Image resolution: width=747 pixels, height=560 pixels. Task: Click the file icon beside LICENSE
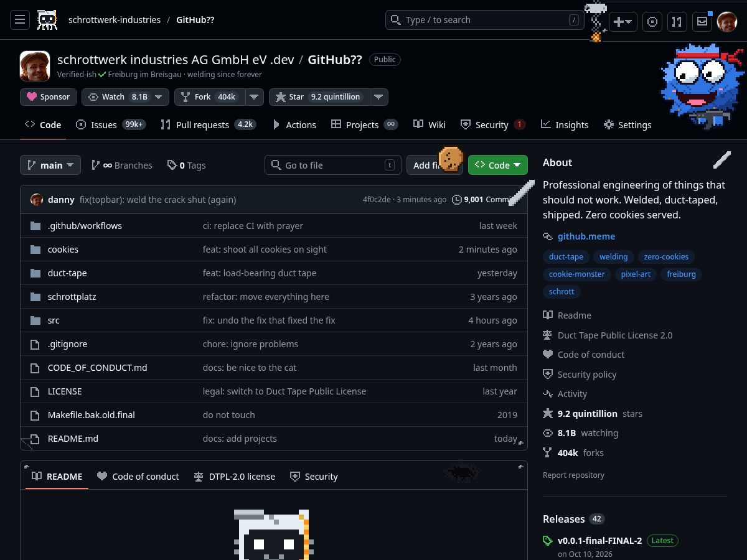(x=35, y=391)
